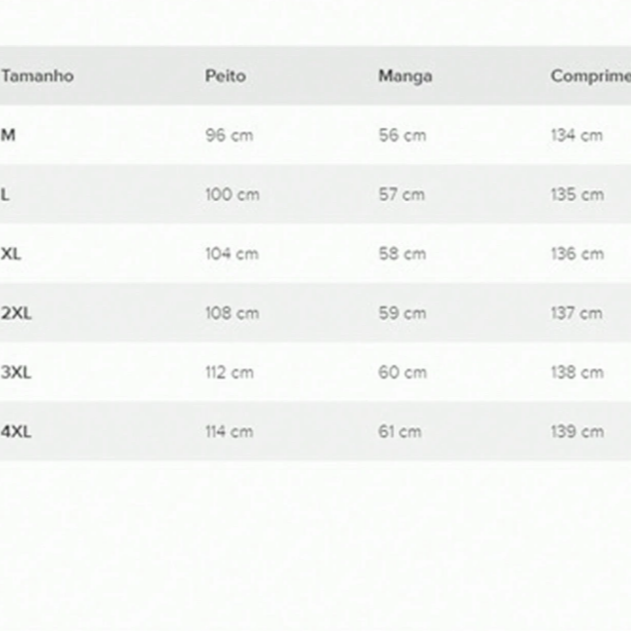631x631 pixels.
Task: Click the 139 cm length value
Action: pos(577,432)
